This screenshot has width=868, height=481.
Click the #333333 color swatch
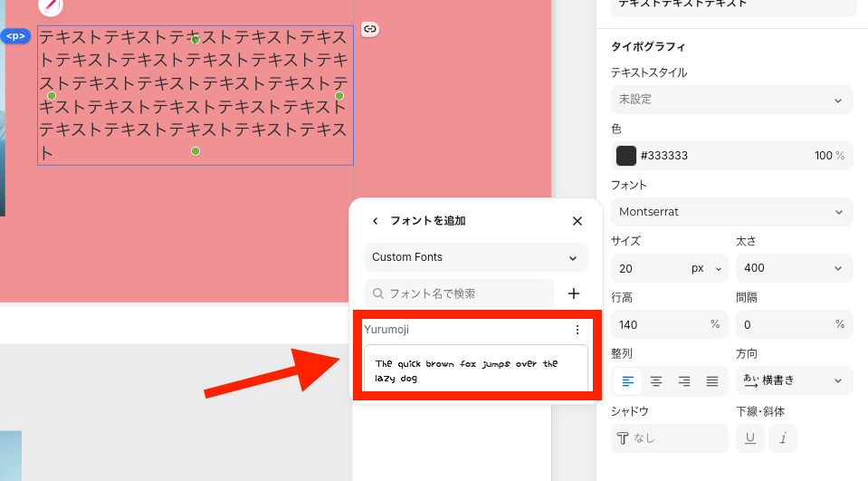pyautogui.click(x=626, y=156)
